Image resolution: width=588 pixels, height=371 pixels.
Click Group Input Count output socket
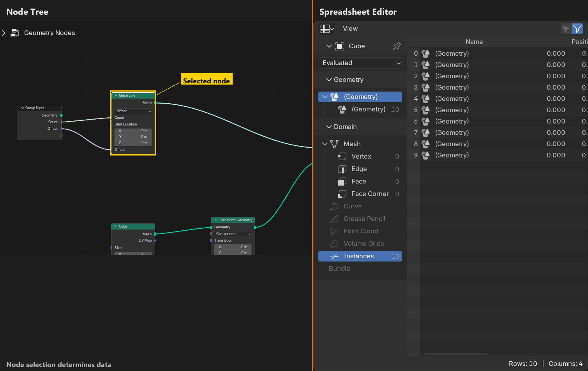[x=61, y=122]
